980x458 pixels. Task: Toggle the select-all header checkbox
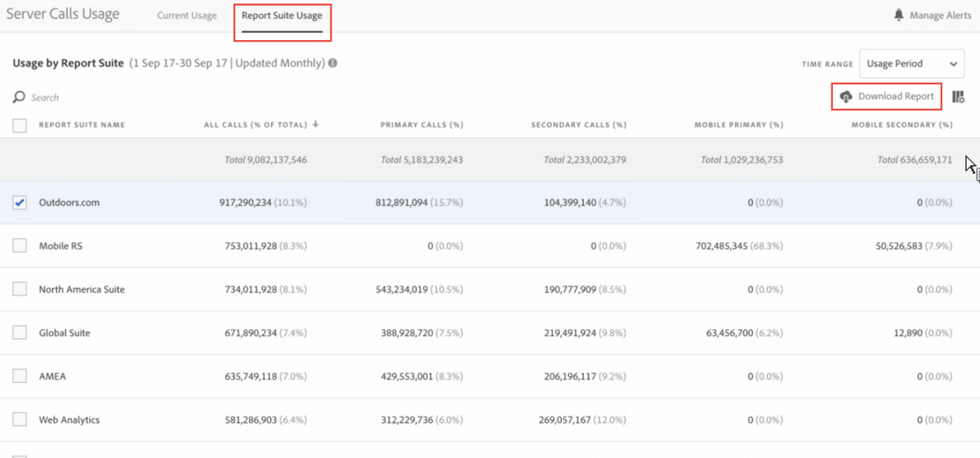point(20,126)
